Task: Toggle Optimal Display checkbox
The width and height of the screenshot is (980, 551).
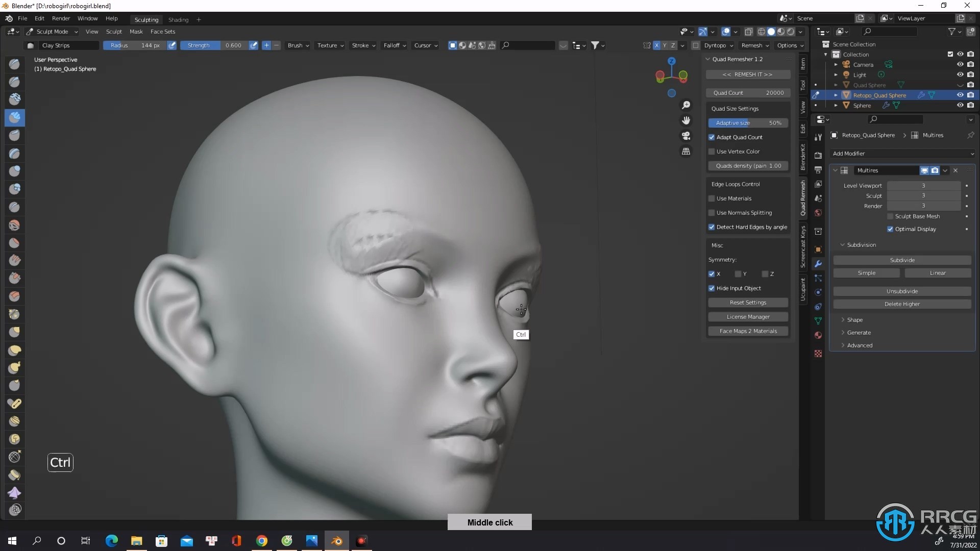Action: 890,229
